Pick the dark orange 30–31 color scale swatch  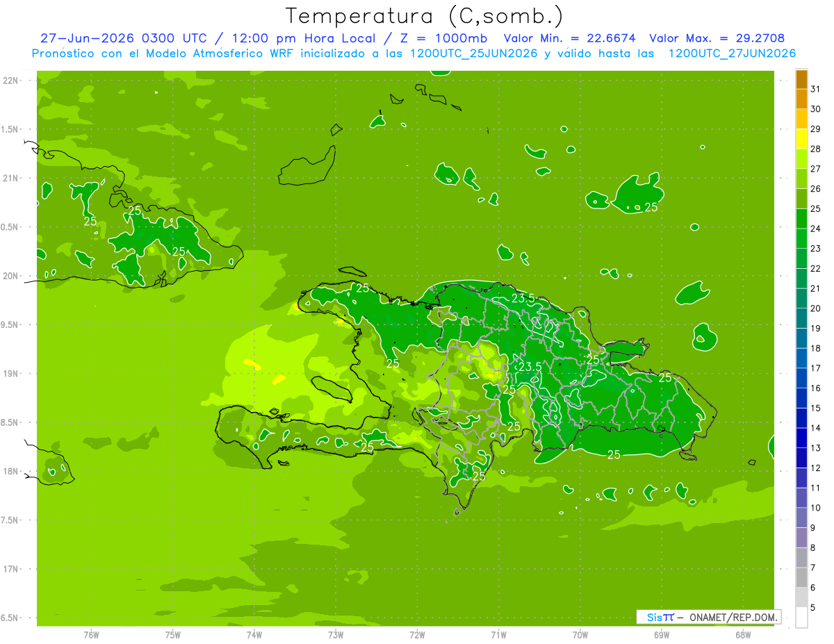[x=801, y=99]
